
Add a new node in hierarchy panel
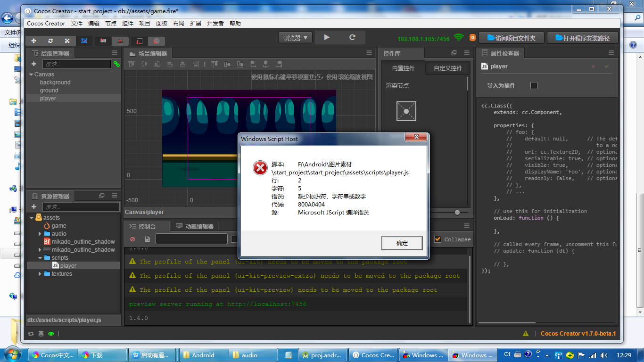34,64
